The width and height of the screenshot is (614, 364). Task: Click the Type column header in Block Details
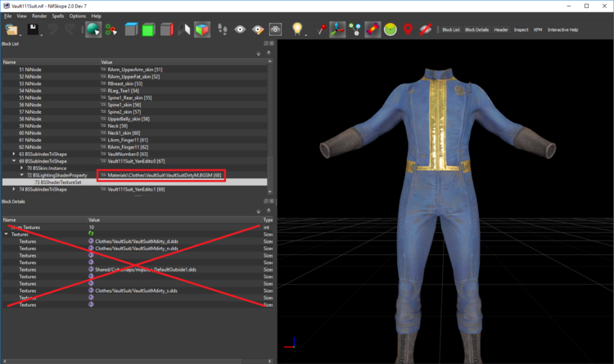tap(269, 220)
